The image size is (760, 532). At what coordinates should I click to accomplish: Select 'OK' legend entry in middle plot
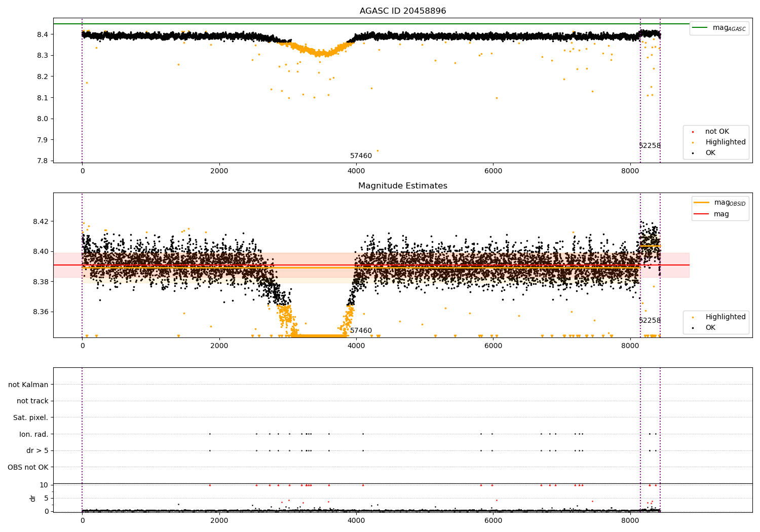tap(710, 328)
